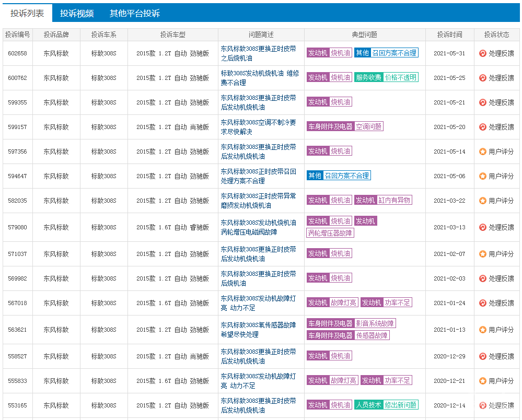Click 投诉编号 column header
This screenshot has width=522, height=420.
[18, 34]
